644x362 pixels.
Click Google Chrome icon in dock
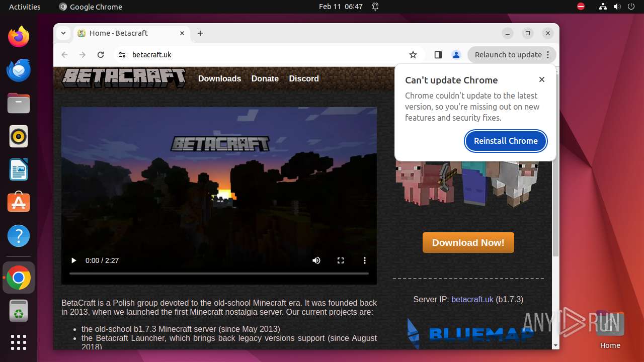click(x=19, y=278)
